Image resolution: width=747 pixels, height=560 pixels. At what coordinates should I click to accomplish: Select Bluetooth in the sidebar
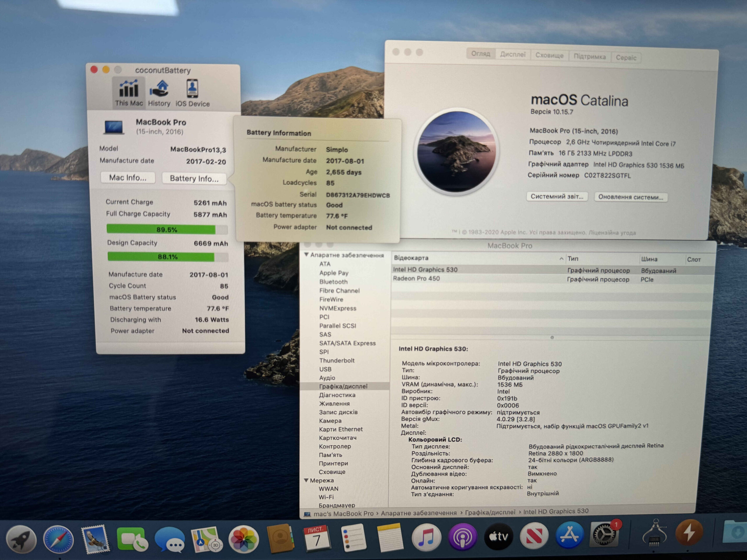[x=333, y=281]
